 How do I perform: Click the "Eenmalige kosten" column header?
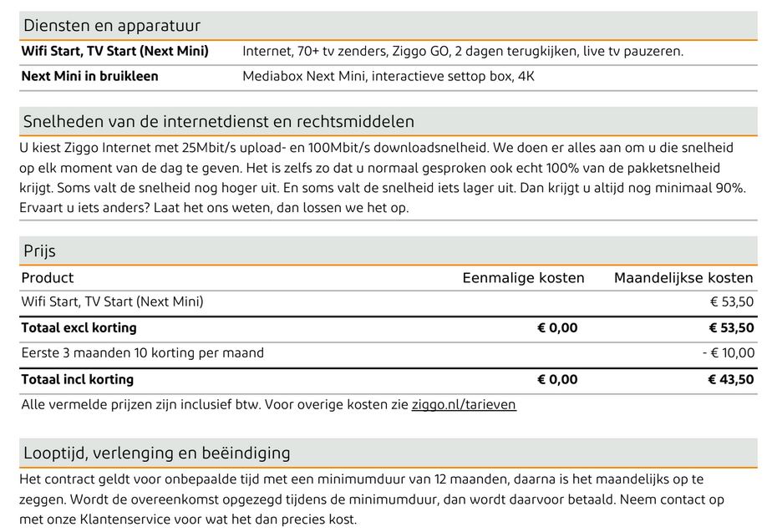(x=523, y=278)
